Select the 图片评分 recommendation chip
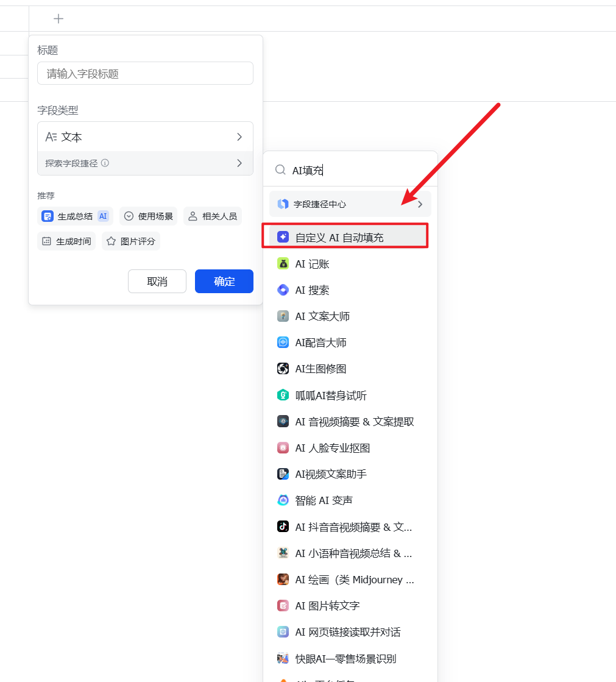The image size is (616, 682). pyautogui.click(x=131, y=241)
